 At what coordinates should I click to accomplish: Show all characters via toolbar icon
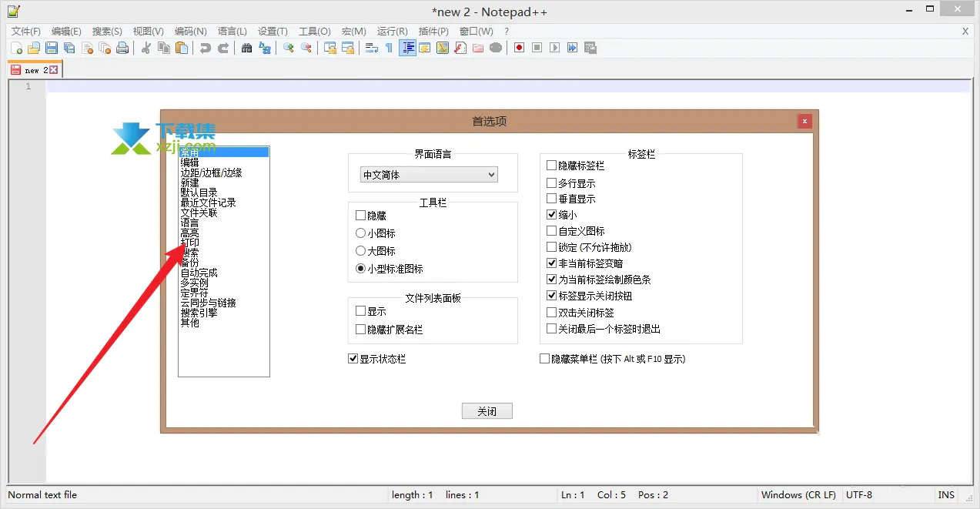(390, 48)
